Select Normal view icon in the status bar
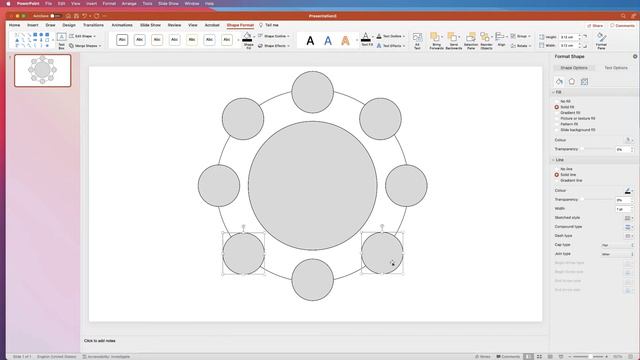This screenshot has height=360, width=640. coord(529,356)
